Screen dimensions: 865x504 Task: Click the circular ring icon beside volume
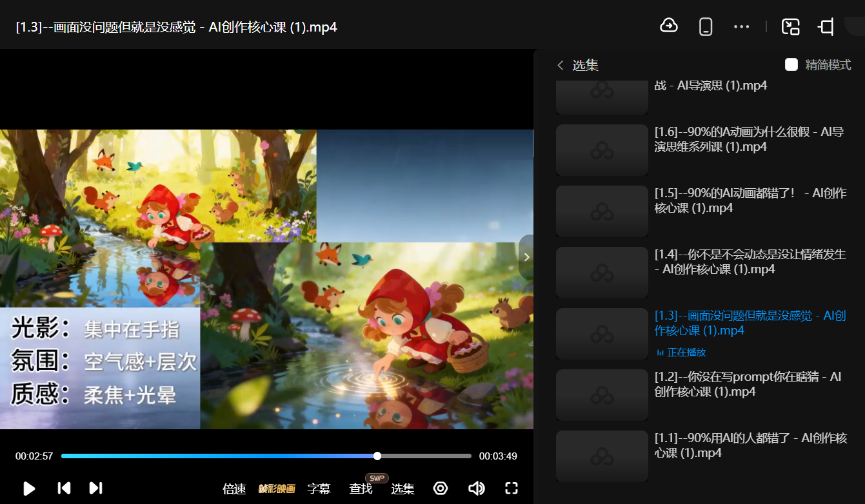[441, 489]
